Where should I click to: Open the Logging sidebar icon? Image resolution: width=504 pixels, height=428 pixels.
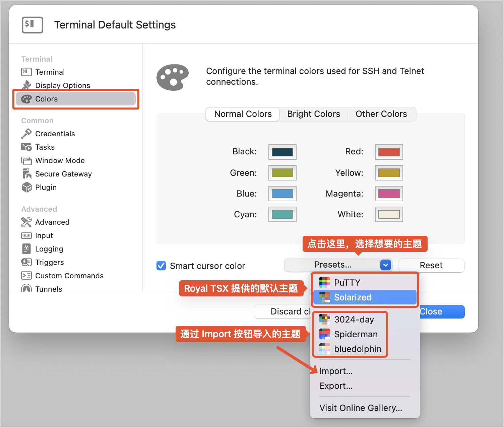(26, 249)
